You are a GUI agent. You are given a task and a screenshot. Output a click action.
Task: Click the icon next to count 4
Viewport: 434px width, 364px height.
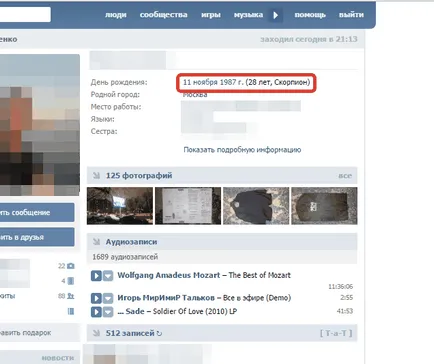point(71,281)
